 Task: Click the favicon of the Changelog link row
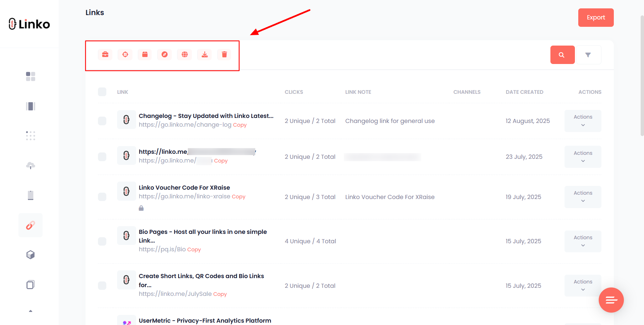coord(126,120)
